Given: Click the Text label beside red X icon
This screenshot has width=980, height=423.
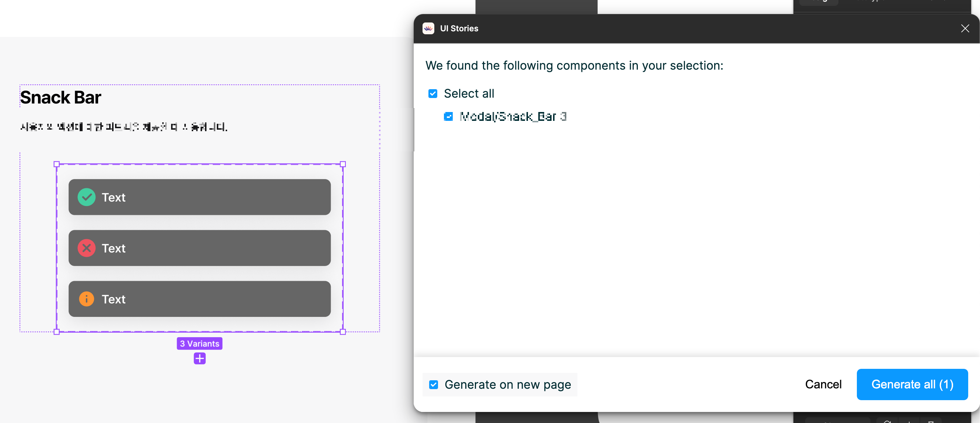Looking at the screenshot, I should [x=113, y=249].
